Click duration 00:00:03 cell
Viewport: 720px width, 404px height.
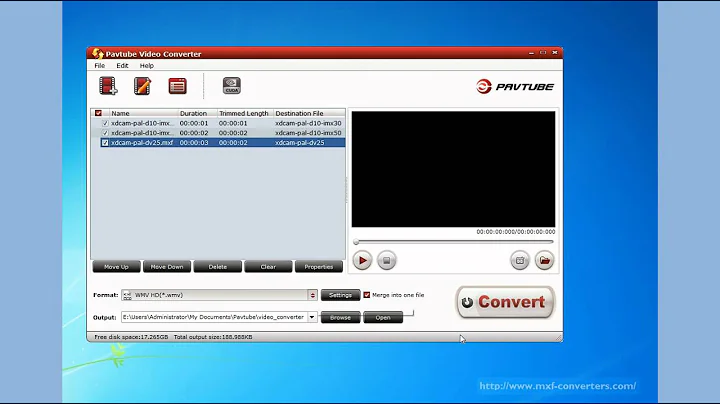point(194,143)
